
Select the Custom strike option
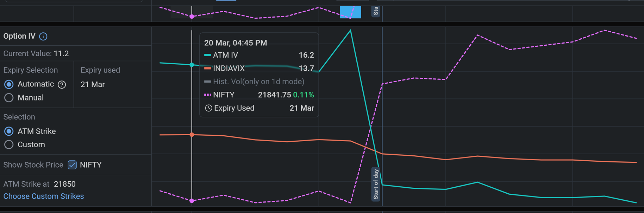pos(9,145)
